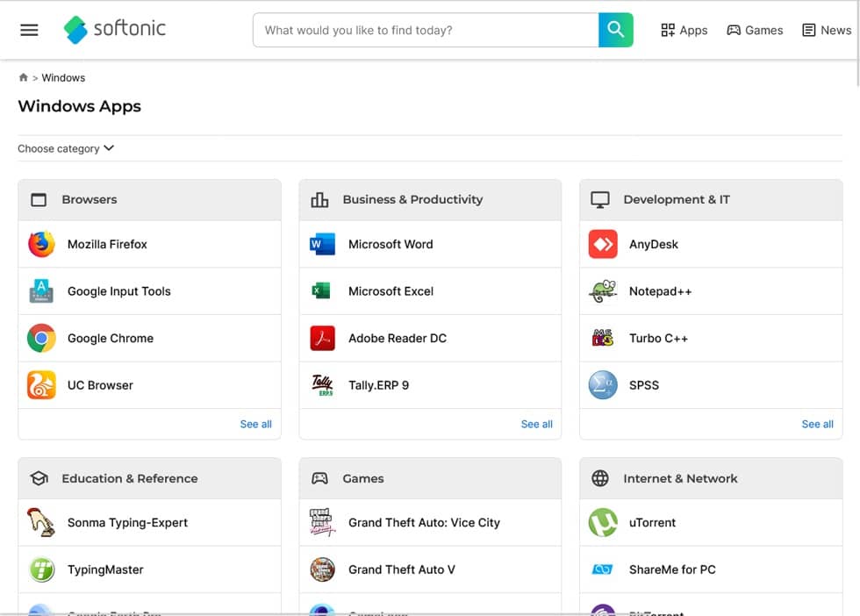The width and height of the screenshot is (860, 616).
Task: Click the Softonic logo
Action: point(115,29)
